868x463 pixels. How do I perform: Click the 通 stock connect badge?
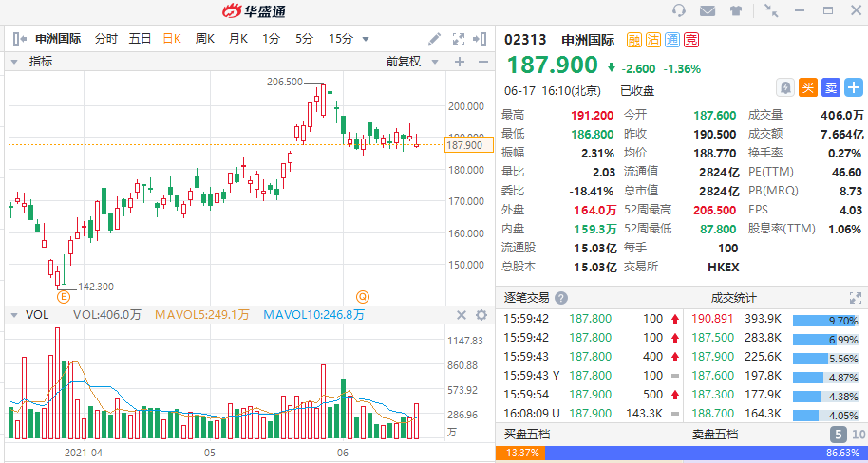[672, 40]
